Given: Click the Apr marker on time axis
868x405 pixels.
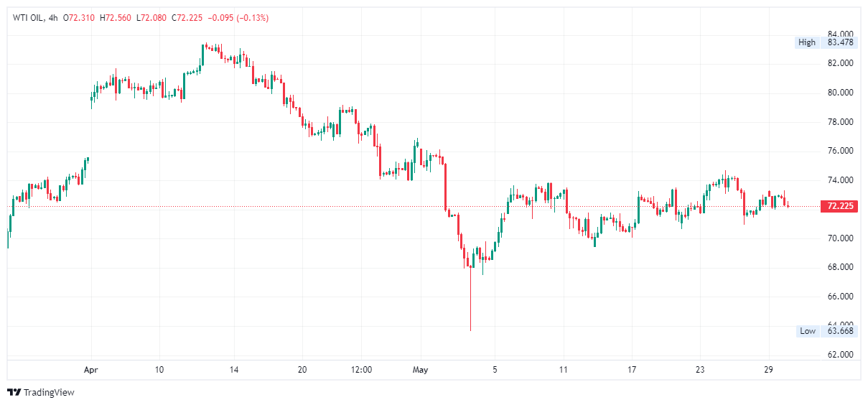Looking at the screenshot, I should click(90, 370).
